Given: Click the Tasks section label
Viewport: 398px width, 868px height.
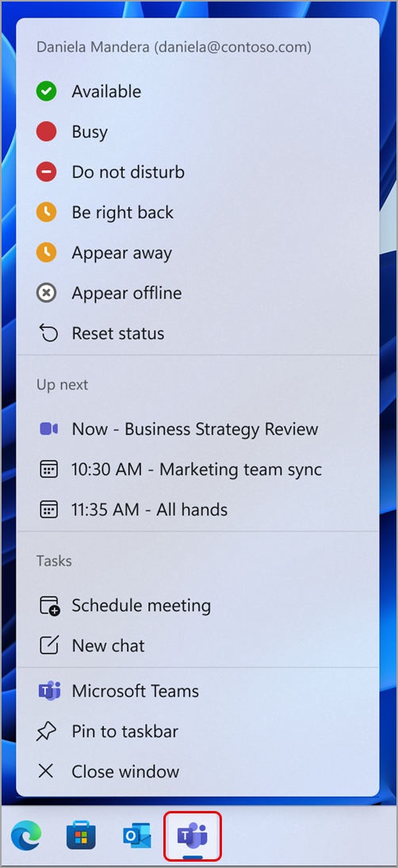Looking at the screenshot, I should coord(54,561).
